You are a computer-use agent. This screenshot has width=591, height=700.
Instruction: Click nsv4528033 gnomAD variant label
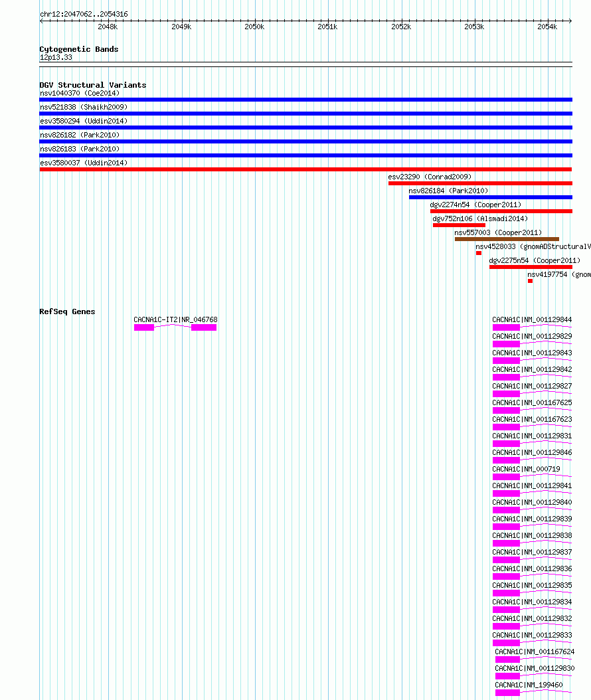pyautogui.click(x=533, y=246)
